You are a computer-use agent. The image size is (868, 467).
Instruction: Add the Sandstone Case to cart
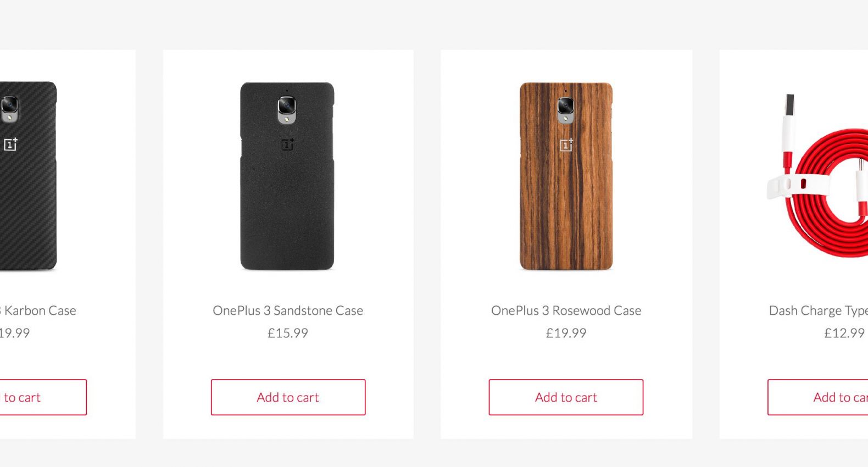coord(288,397)
